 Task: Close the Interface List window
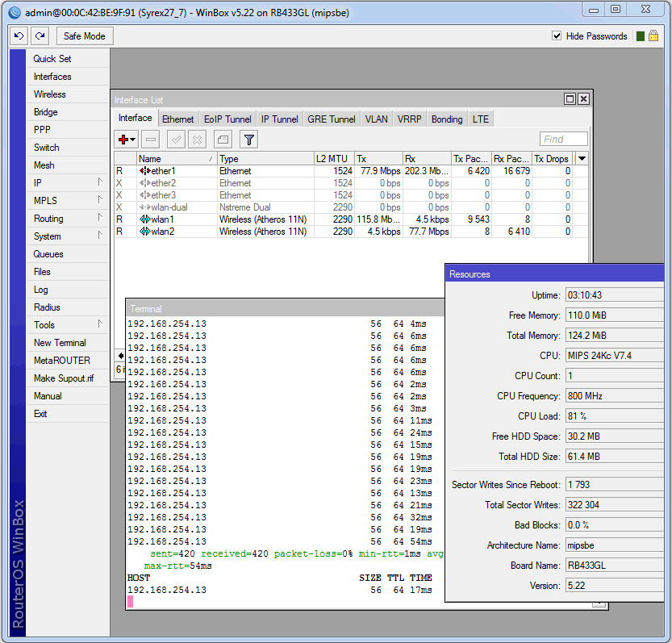click(583, 99)
